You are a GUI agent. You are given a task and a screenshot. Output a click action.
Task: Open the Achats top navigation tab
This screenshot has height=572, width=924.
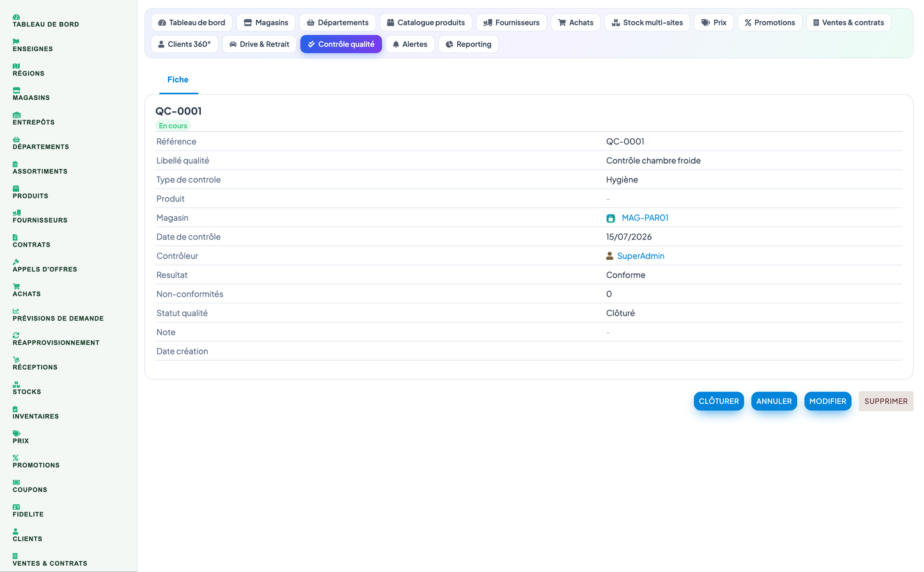pyautogui.click(x=576, y=22)
